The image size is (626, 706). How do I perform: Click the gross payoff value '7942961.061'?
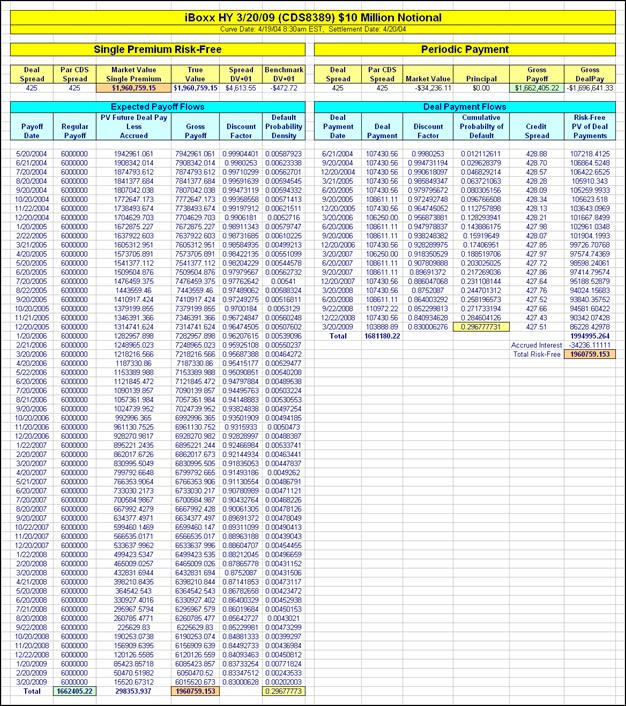coord(195,154)
